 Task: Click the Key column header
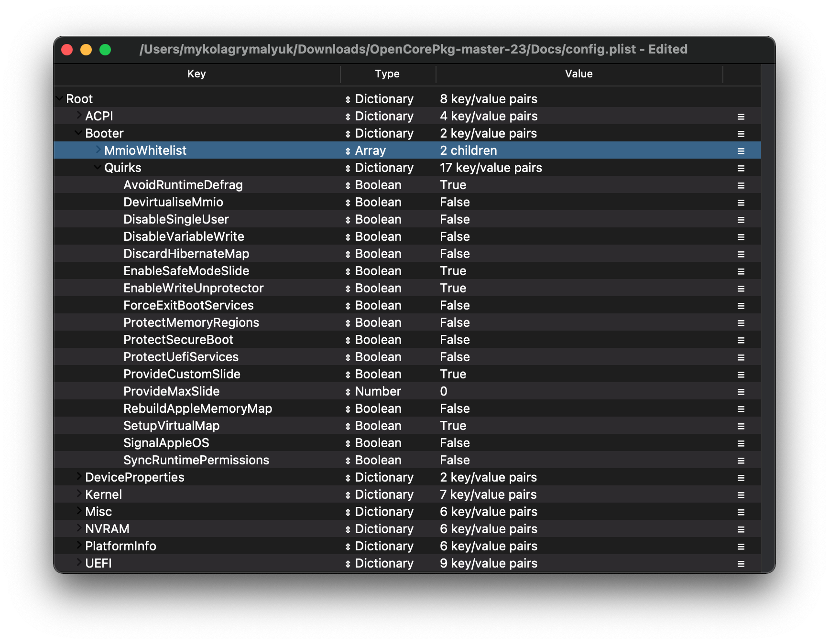tap(196, 74)
